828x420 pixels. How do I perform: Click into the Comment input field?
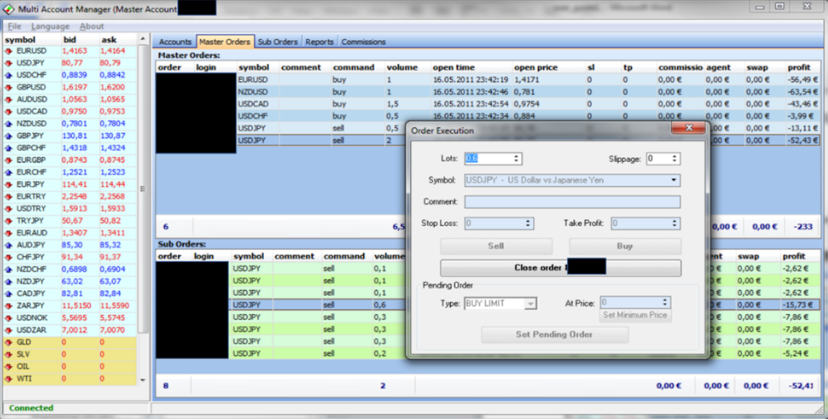572,202
